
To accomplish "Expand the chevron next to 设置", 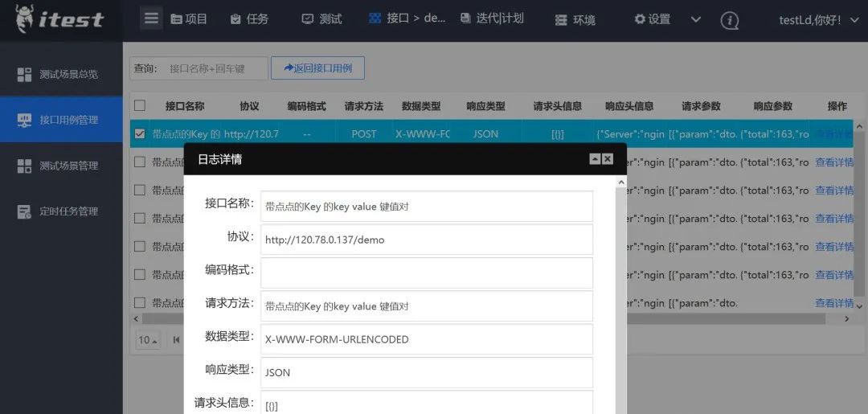I will [696, 19].
